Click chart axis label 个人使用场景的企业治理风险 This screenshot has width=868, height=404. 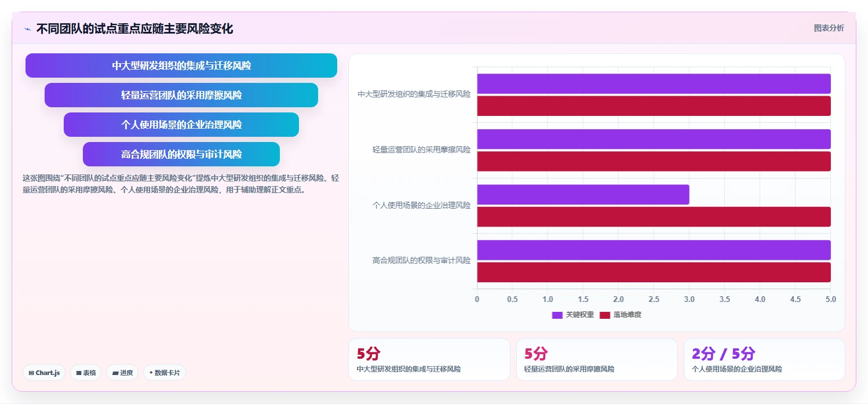pos(422,205)
